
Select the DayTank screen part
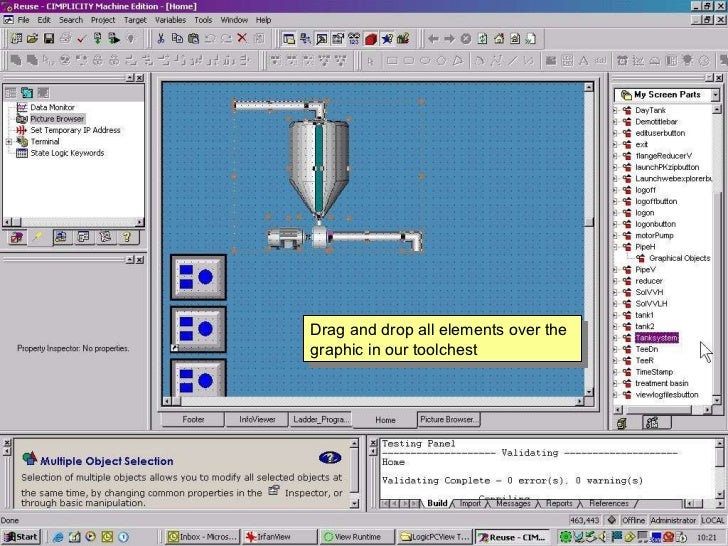point(650,110)
